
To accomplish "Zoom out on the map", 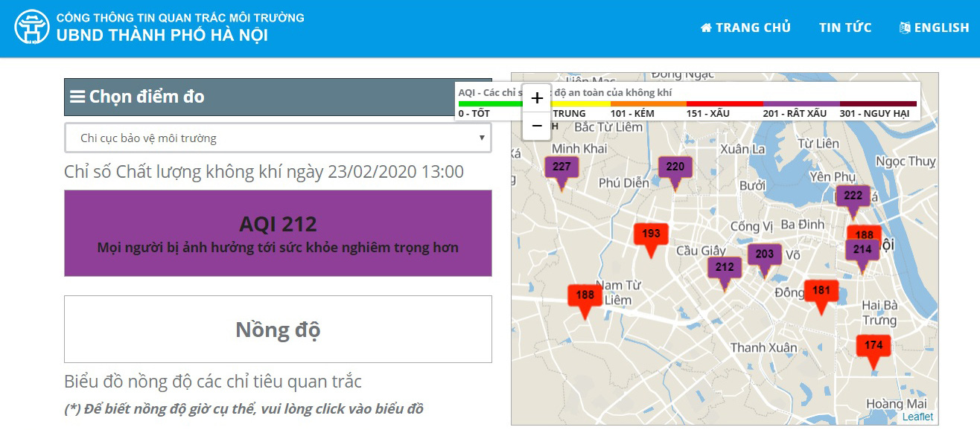I will (x=537, y=126).
